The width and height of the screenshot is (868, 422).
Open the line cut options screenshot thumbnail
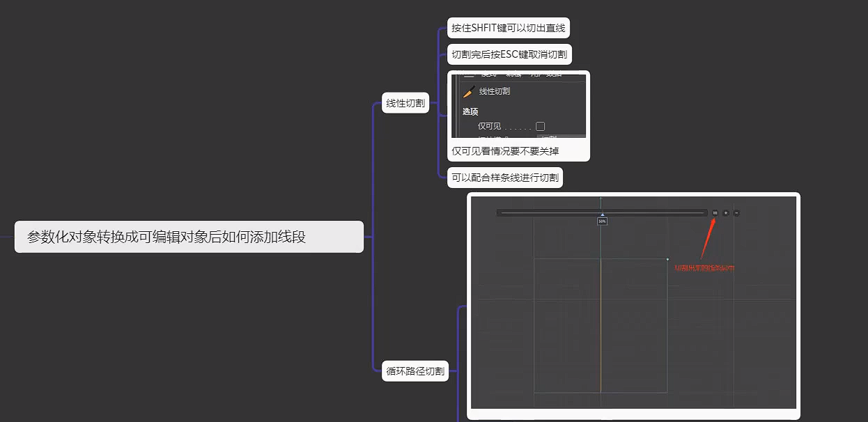[x=519, y=106]
